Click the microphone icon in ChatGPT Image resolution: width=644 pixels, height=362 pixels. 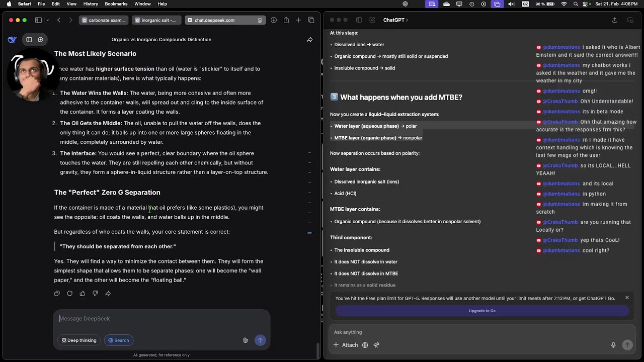(x=613, y=345)
